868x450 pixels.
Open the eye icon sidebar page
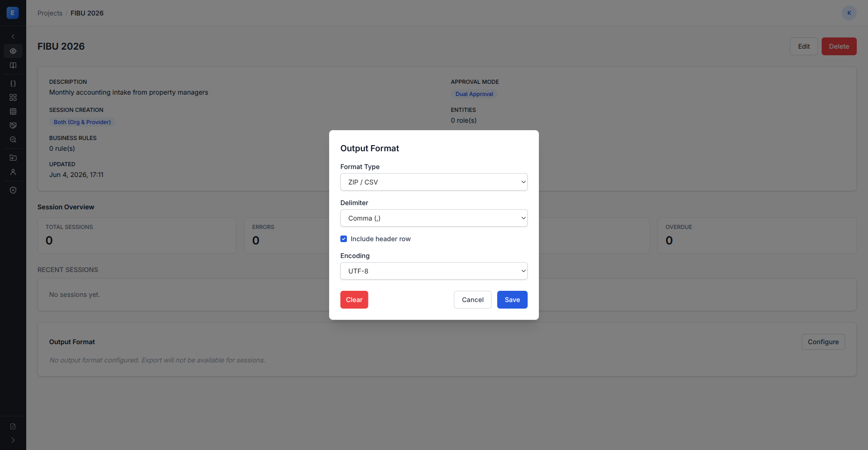tap(13, 51)
